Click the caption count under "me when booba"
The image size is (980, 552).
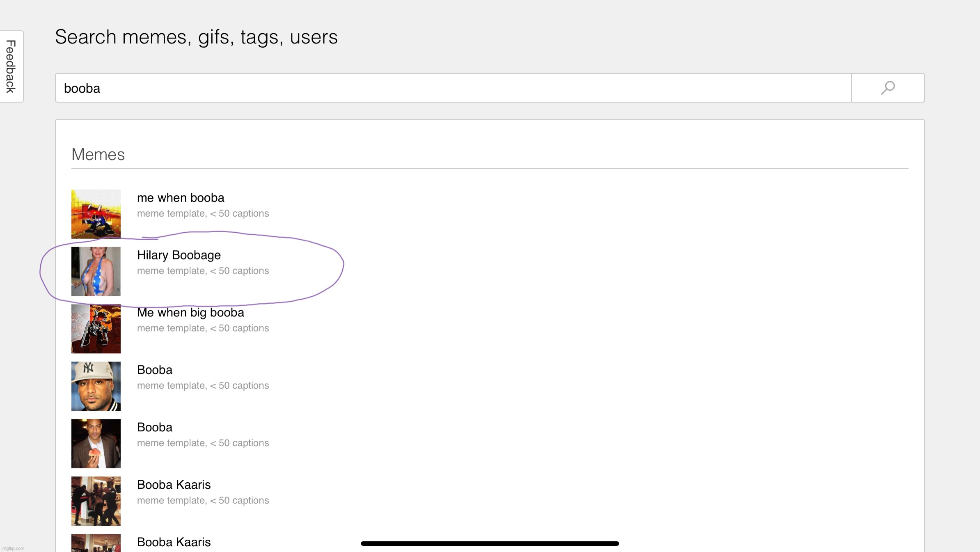[x=203, y=213]
